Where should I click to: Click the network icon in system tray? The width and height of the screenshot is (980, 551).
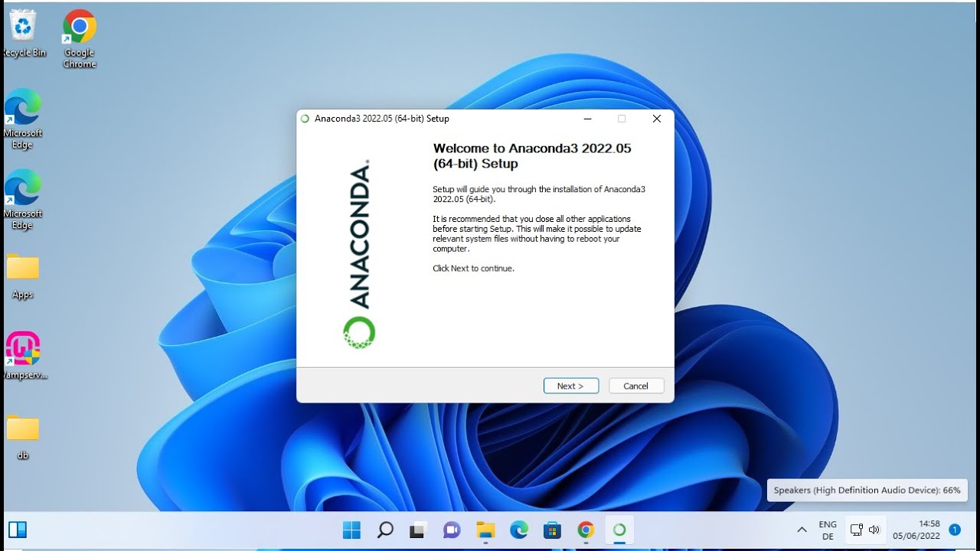[857, 530]
